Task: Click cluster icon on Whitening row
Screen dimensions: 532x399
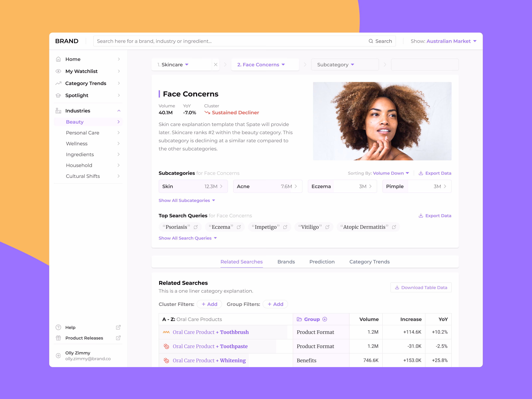Action: point(166,361)
